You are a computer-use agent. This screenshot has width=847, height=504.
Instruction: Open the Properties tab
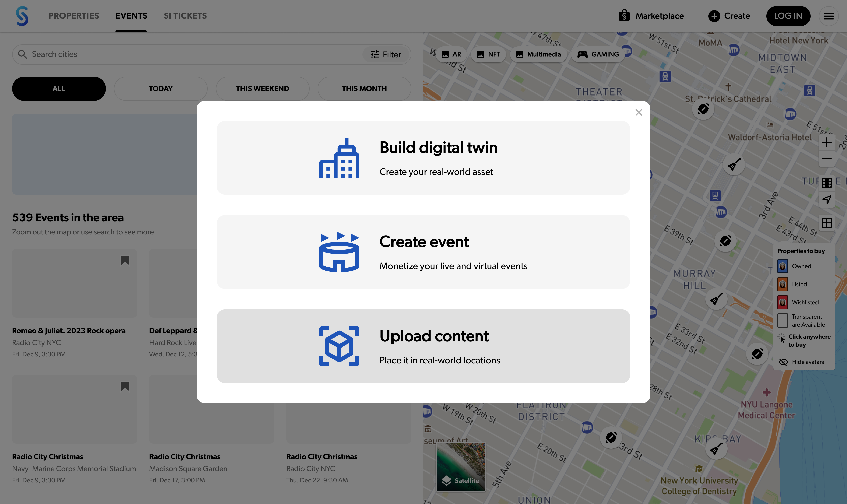pyautogui.click(x=74, y=16)
